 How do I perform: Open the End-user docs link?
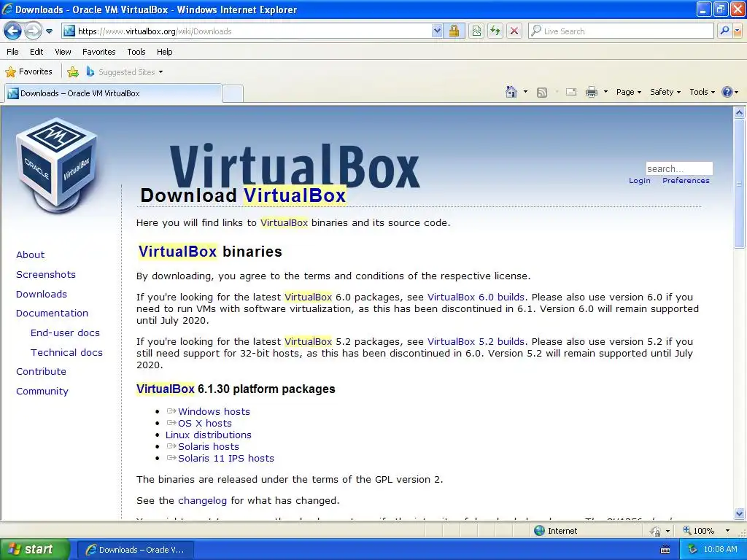click(65, 332)
